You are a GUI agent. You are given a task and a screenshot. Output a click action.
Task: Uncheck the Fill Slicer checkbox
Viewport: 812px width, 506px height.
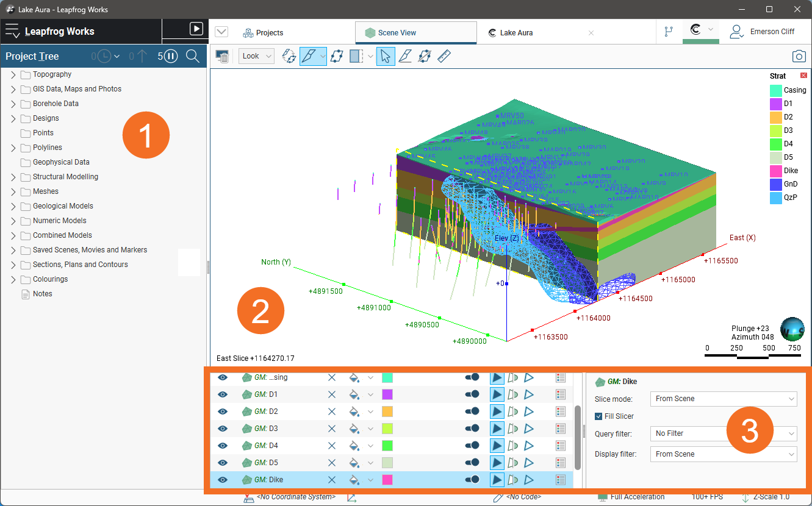coord(599,416)
